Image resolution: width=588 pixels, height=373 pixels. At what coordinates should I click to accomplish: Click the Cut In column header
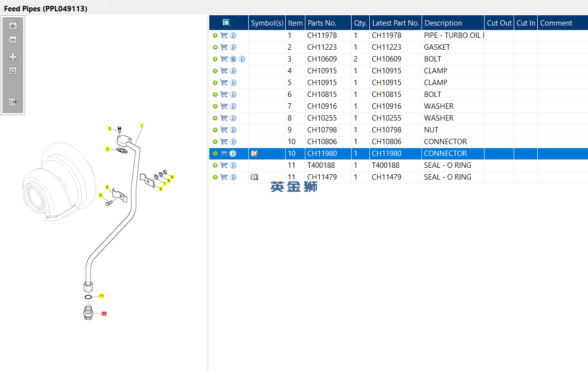click(526, 23)
